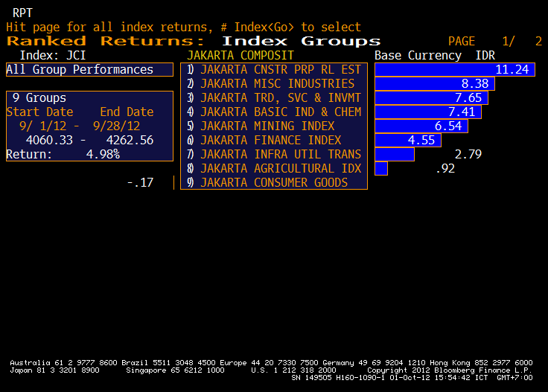Screen dimensions: 548x392
Task: Open Jakarta Agricultural IDX group
Action: tap(280, 169)
